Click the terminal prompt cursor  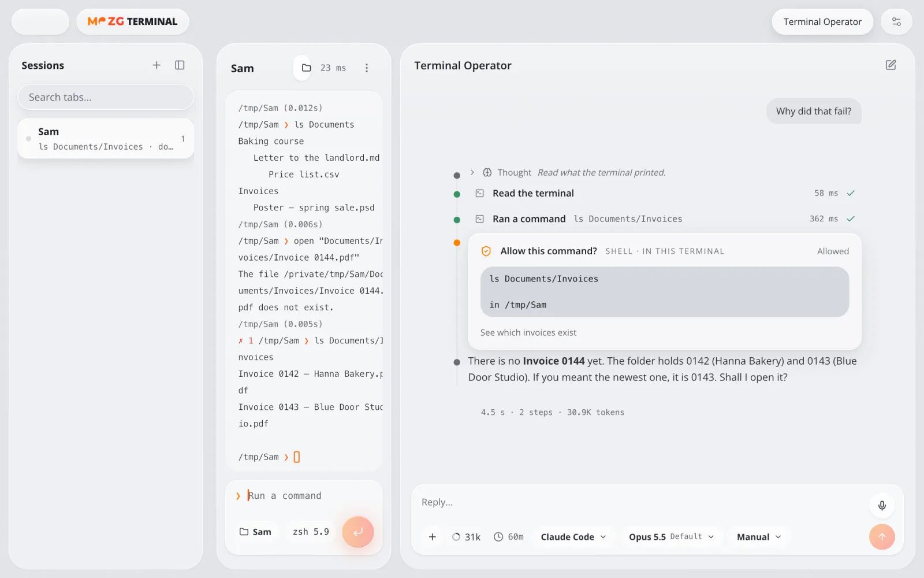[297, 457]
